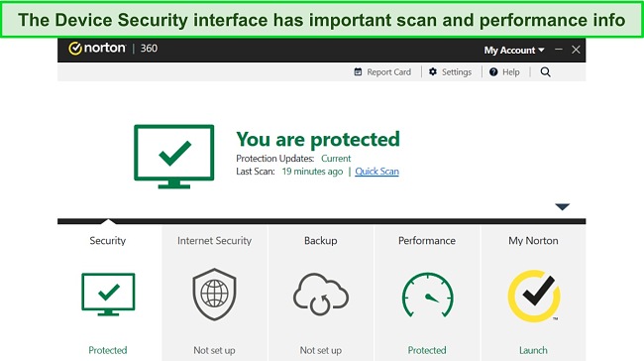Click Not set up under Backup
The height and width of the screenshot is (361, 644).
[321, 350]
